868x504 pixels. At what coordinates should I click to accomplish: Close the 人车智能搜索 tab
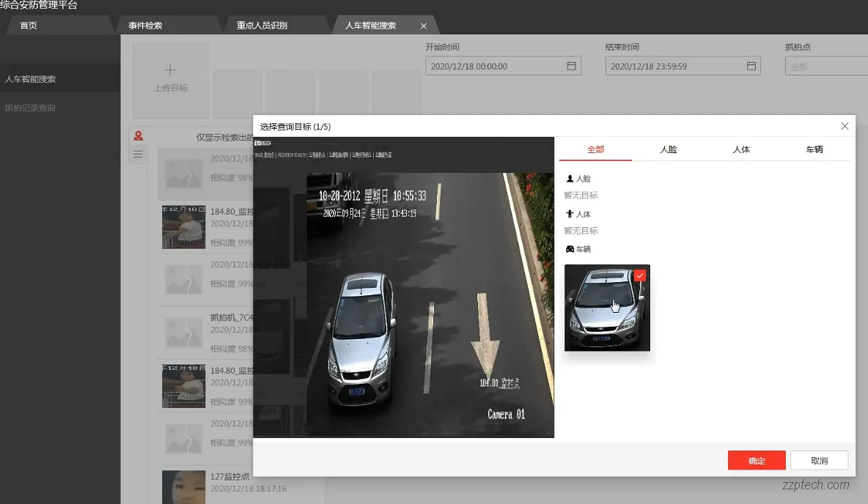pos(424,26)
